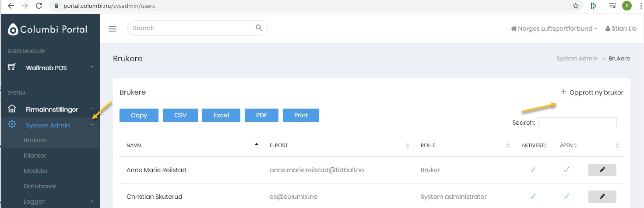Click the name Christian Skuterud

point(154,197)
